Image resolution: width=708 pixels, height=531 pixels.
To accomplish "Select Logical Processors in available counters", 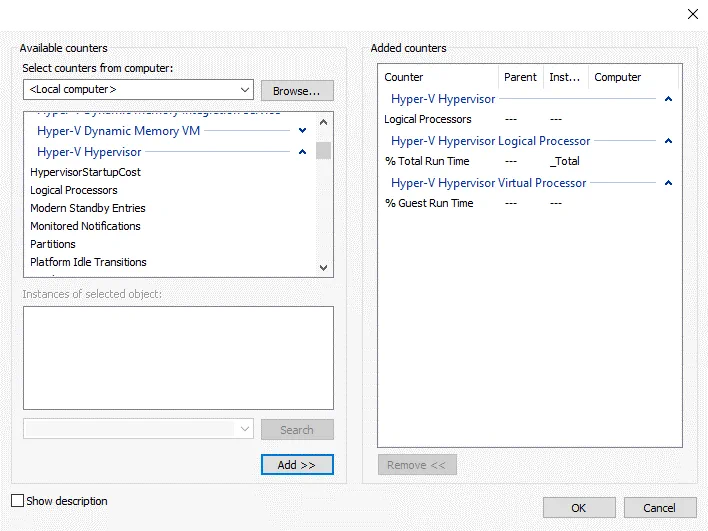I will (x=74, y=190).
